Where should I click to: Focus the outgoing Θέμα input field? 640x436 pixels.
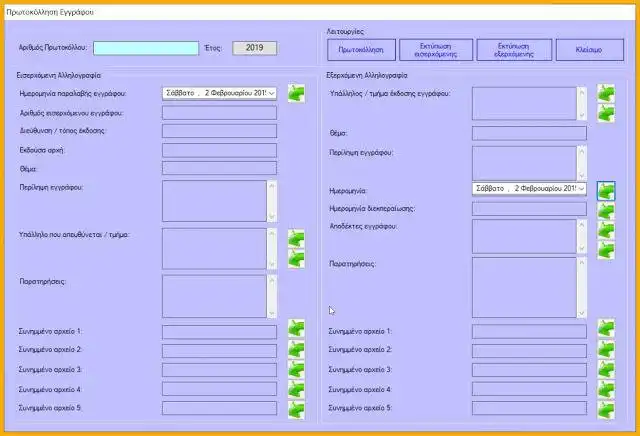coord(529,133)
